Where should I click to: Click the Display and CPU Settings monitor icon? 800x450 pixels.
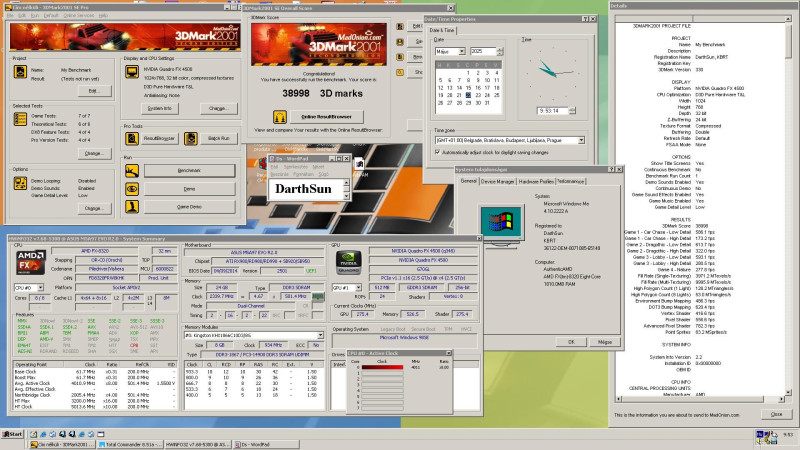tap(132, 71)
